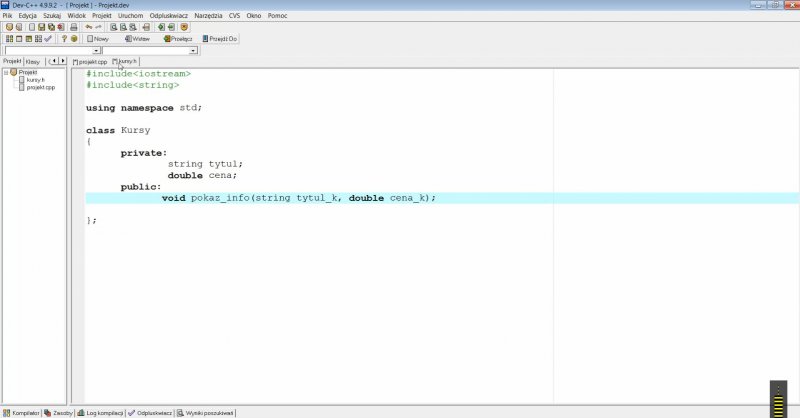Click the new project icon at toolbar start

[x=8, y=27]
